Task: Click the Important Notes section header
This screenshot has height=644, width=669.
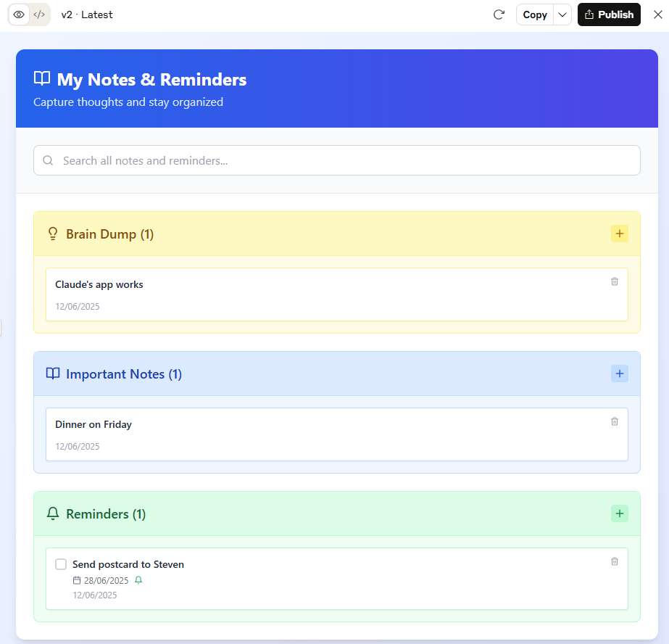Action: (x=123, y=374)
